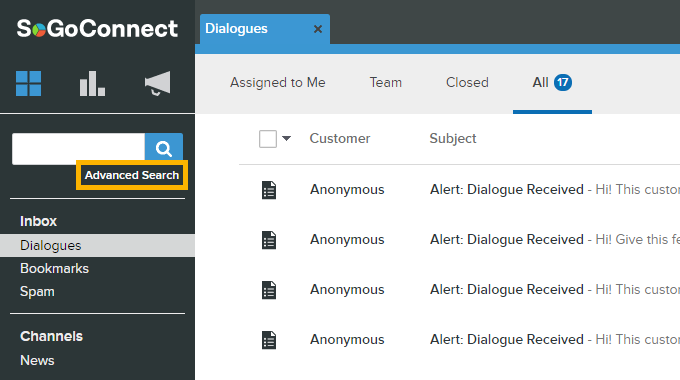The image size is (680, 380).
Task: Select Spam in the Inbox section
Action: [x=37, y=292]
